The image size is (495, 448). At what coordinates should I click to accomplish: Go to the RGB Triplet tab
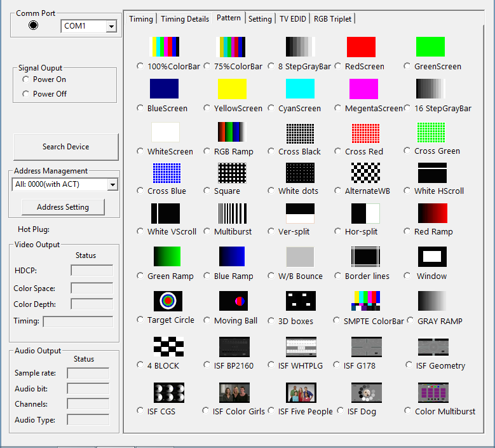(333, 19)
